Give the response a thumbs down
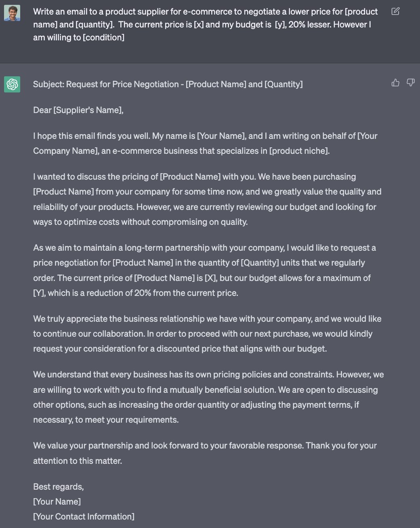This screenshot has height=528, width=420. 410,83
